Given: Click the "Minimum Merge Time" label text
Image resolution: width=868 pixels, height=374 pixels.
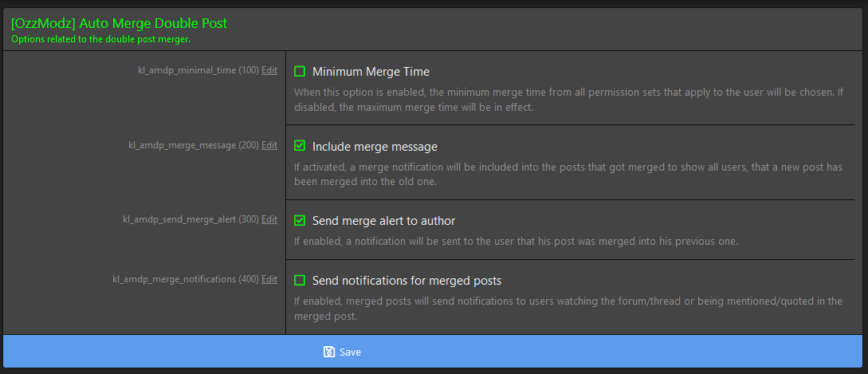Looking at the screenshot, I should point(371,72).
